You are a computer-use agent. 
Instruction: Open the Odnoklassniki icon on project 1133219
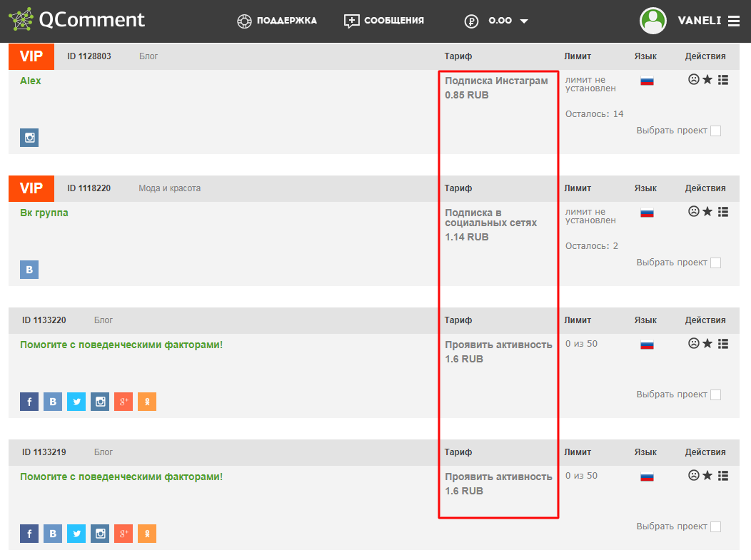[146, 533]
